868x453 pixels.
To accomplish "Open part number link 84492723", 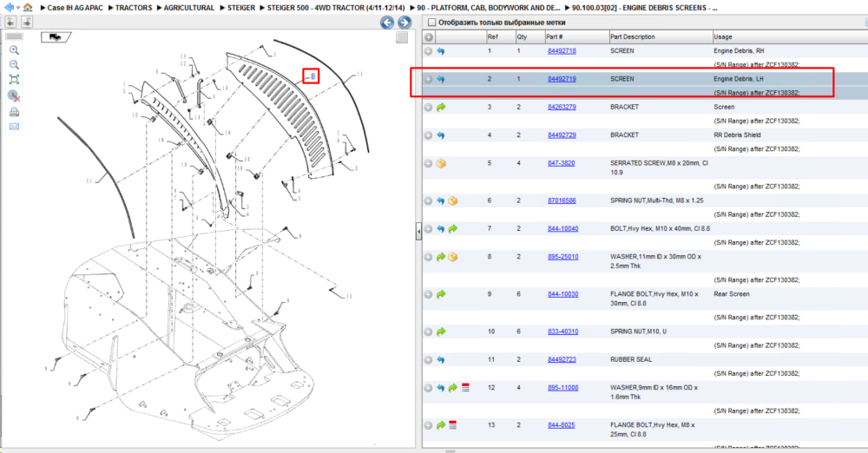I will click(x=562, y=360).
